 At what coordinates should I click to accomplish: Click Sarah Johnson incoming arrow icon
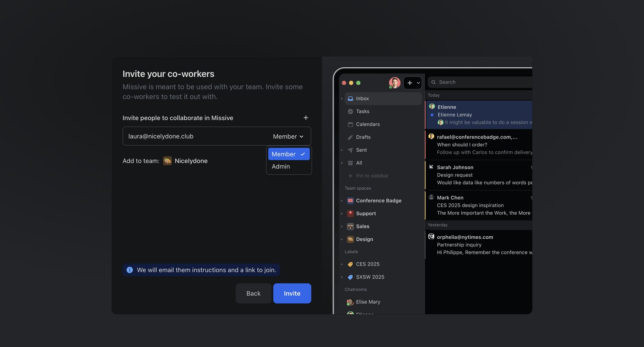pos(431,167)
